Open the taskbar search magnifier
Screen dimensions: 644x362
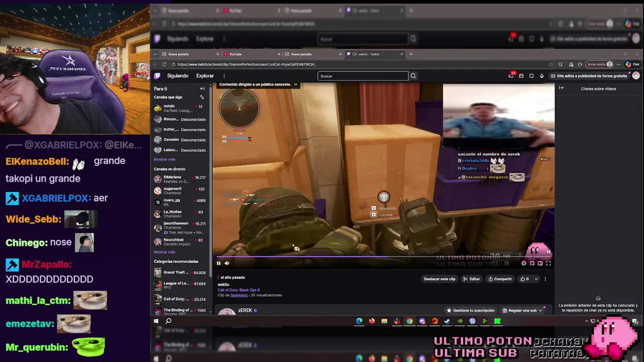169,321
